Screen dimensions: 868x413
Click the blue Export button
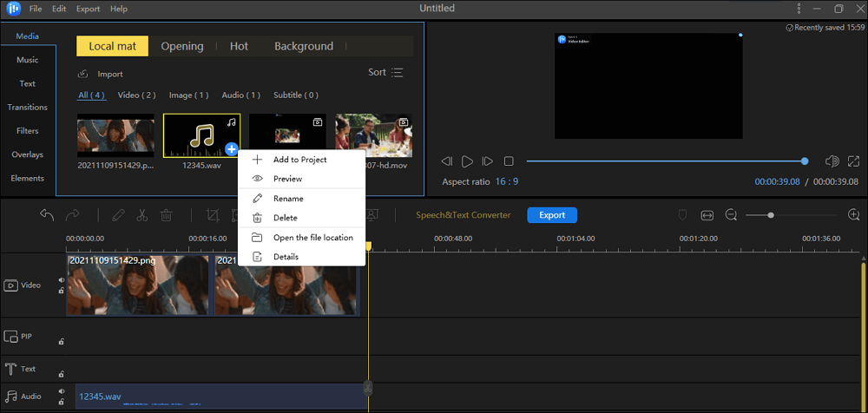coord(552,215)
